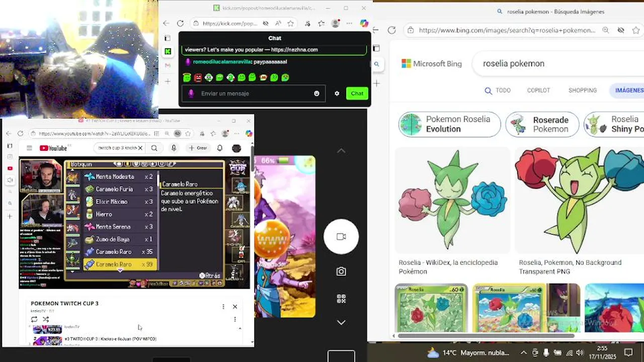
Task: Click Bing search box 'roselia pokemon'
Action: (557, 63)
